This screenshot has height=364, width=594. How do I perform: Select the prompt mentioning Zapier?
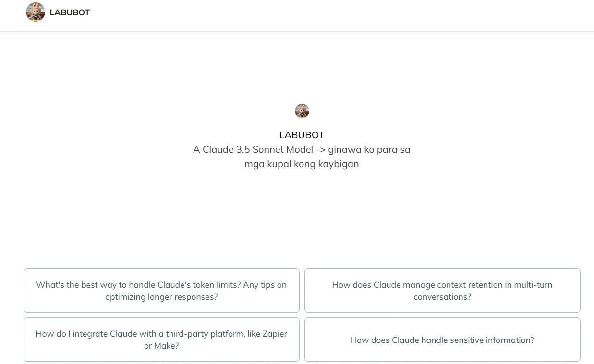click(161, 340)
